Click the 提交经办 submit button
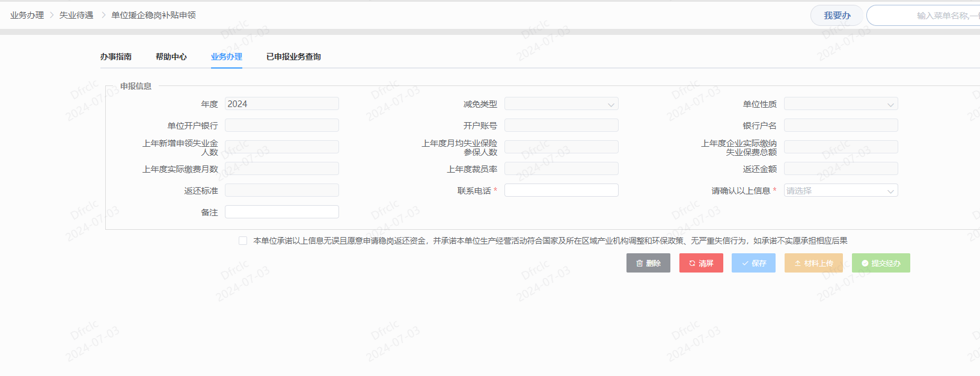The width and height of the screenshot is (980, 376). coord(881,263)
